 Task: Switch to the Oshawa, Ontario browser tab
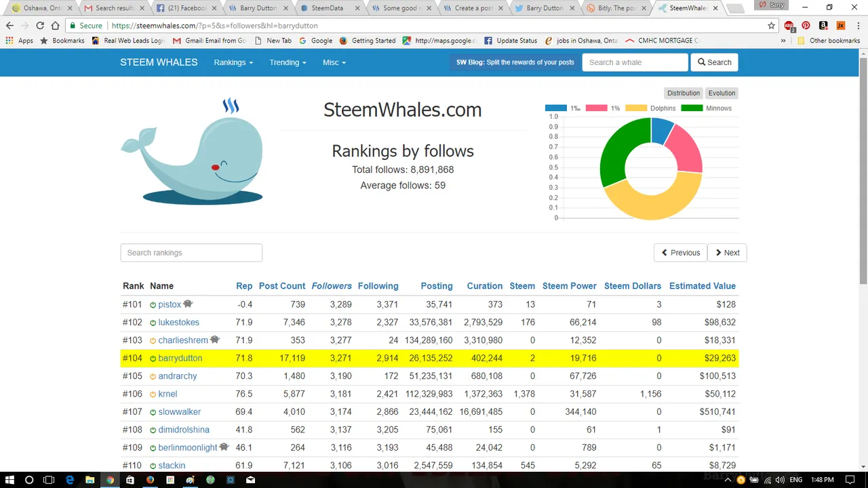point(41,8)
